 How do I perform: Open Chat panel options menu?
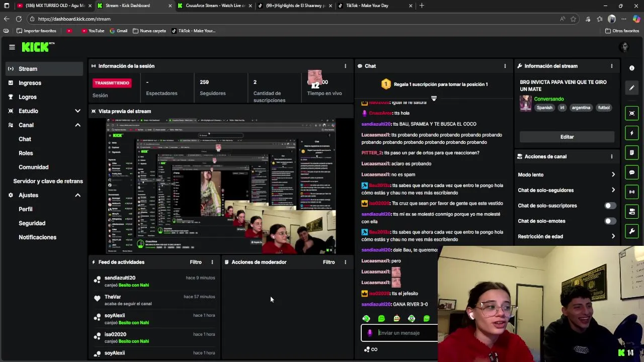coord(505,66)
